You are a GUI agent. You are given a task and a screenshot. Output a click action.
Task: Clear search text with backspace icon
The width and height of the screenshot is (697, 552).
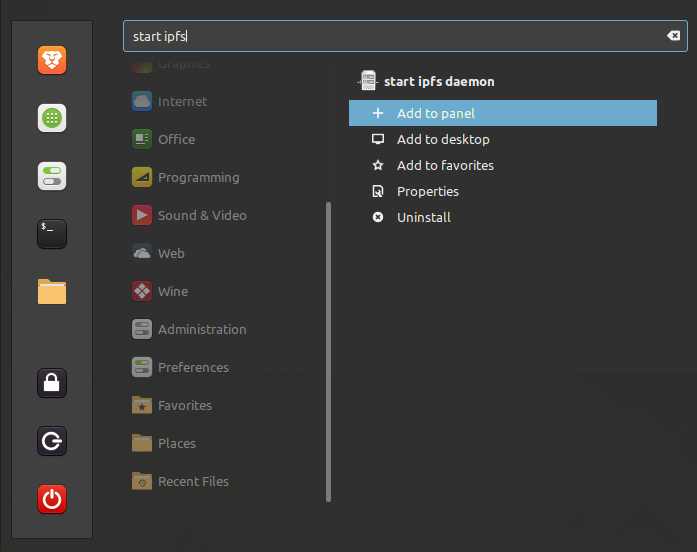(x=673, y=36)
